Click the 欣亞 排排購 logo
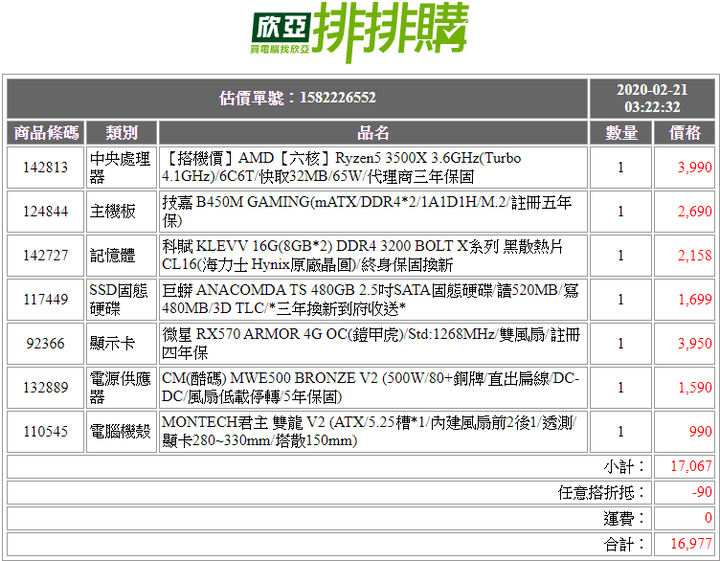The image size is (720, 561). point(360,32)
